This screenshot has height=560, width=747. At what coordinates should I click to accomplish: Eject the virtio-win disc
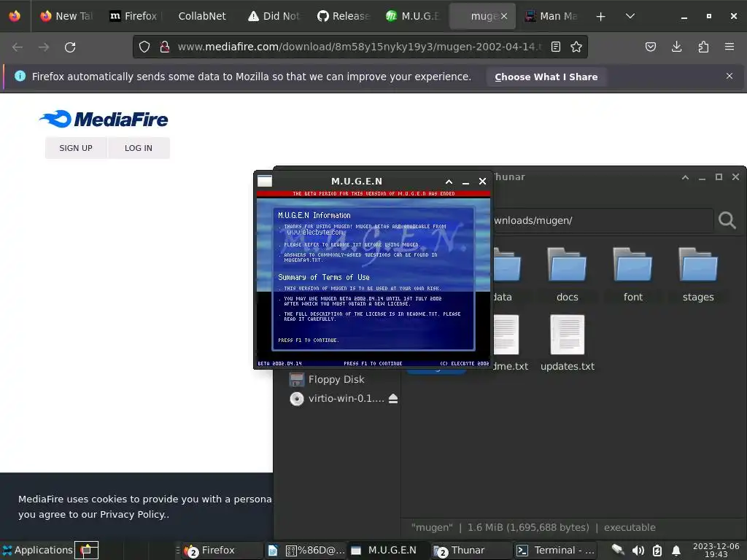(x=393, y=399)
